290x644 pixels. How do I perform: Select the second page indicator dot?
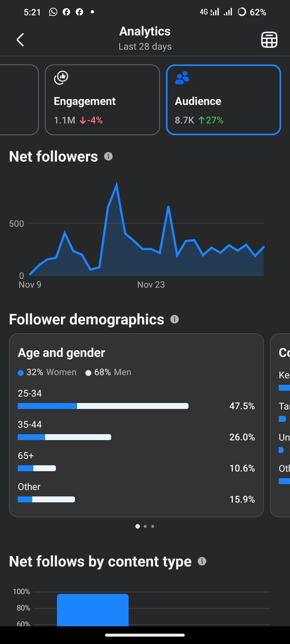[145, 526]
